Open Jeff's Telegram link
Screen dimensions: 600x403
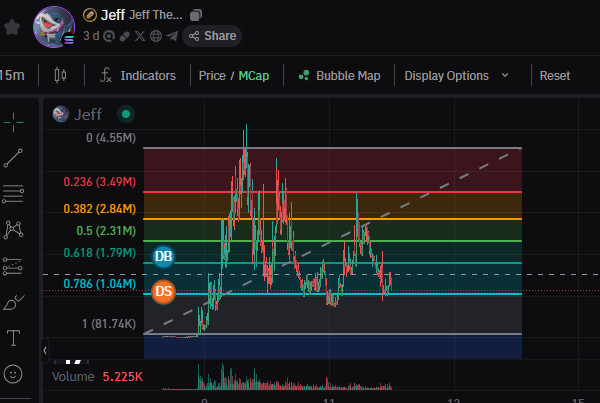click(172, 36)
